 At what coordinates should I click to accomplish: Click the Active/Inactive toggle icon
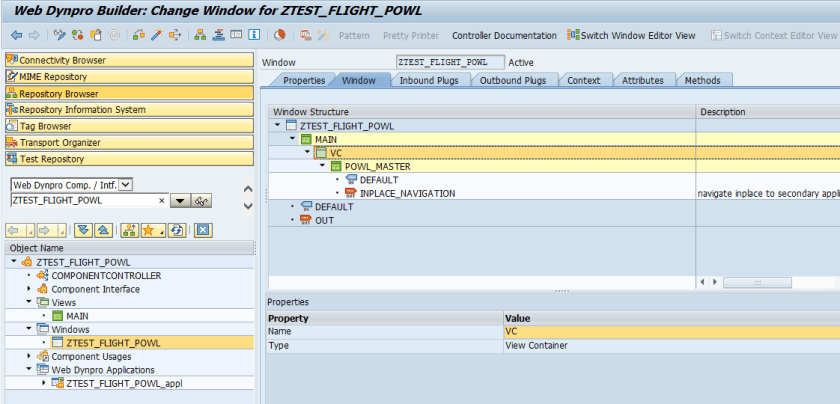click(78, 35)
